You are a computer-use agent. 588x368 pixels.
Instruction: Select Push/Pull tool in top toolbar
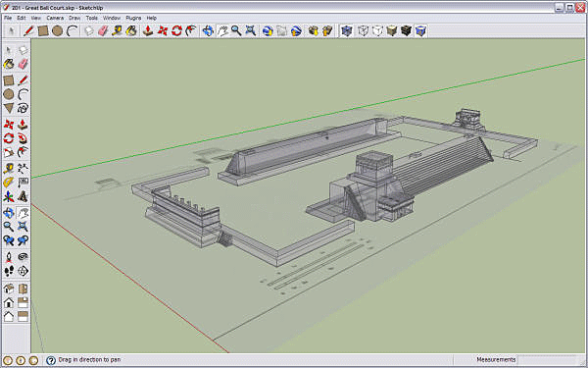(148, 30)
